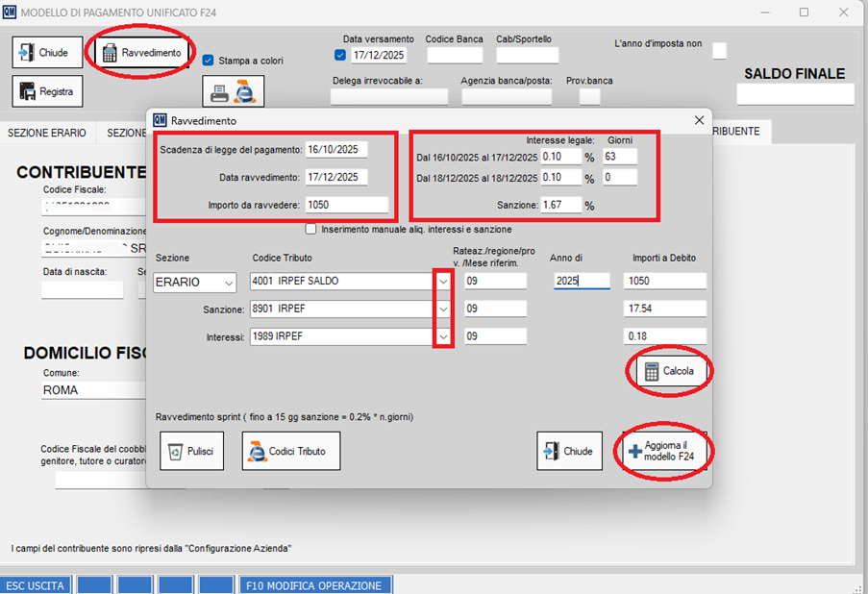Click the printer icon button
The image size is (868, 594).
[x=232, y=93]
